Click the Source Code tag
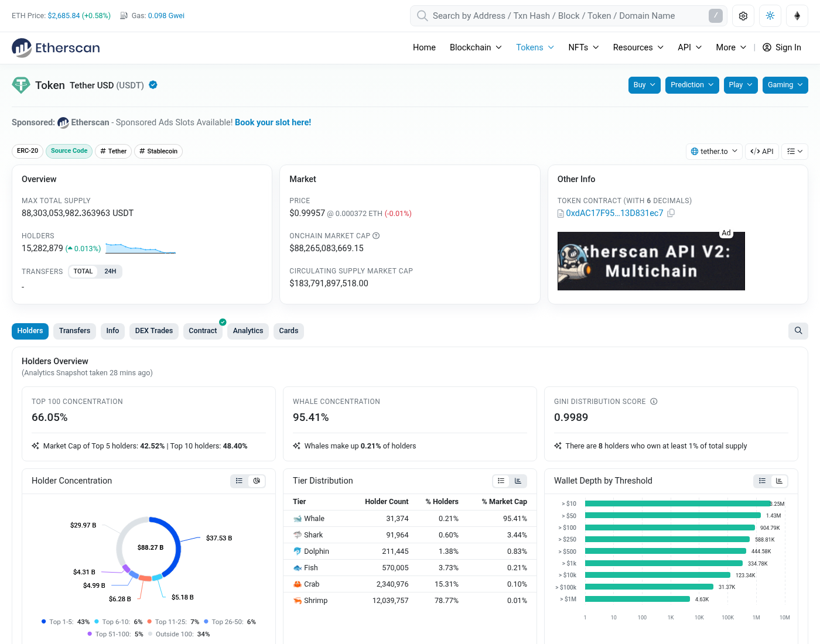This screenshot has width=820, height=644. 69,151
